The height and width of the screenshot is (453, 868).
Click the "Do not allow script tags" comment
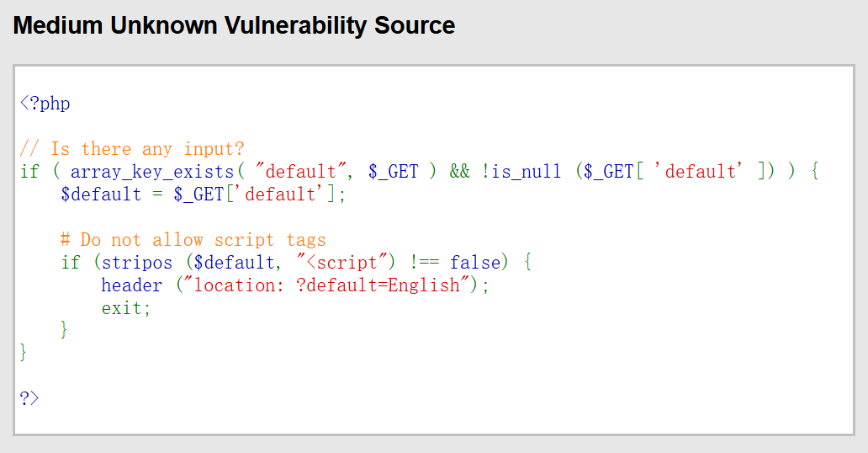tap(193, 240)
